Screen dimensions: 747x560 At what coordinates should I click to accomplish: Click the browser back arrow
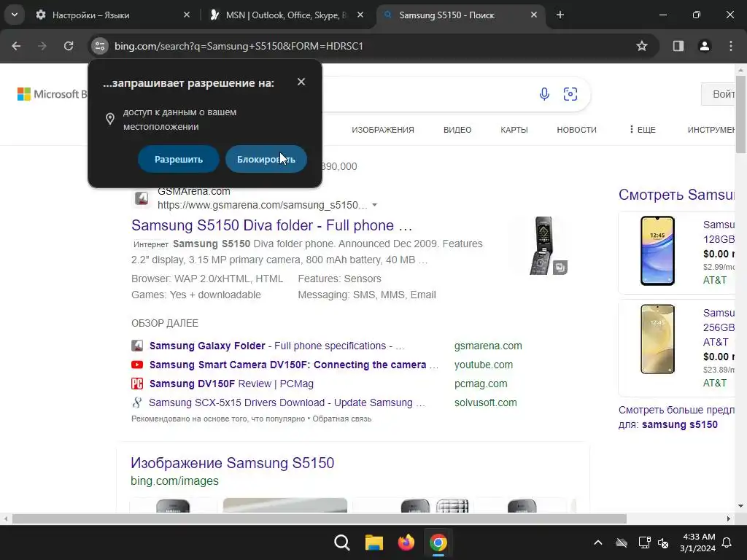(x=16, y=46)
